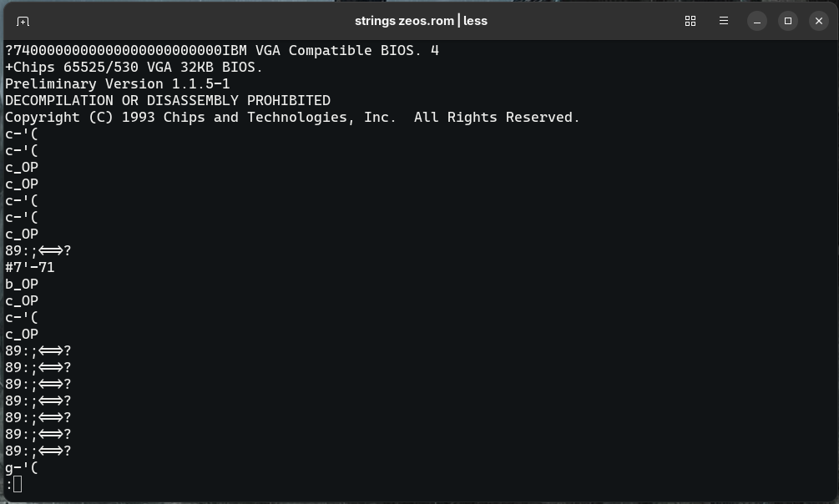This screenshot has width=839, height=504.
Task: Click the word 'PROHIBITED' in output
Action: point(289,101)
